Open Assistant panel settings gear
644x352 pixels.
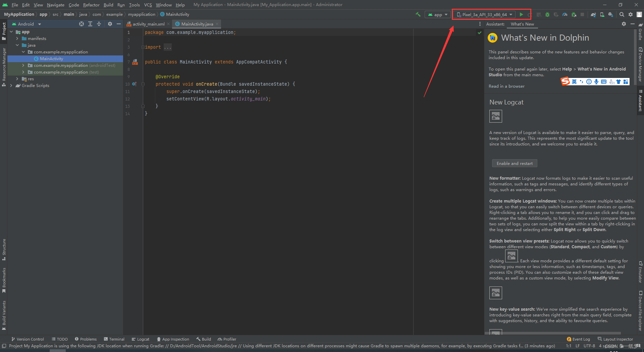pyautogui.click(x=624, y=24)
